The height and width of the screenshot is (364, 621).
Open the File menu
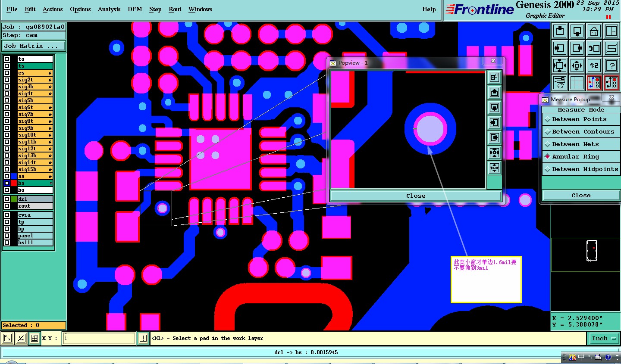(x=12, y=9)
